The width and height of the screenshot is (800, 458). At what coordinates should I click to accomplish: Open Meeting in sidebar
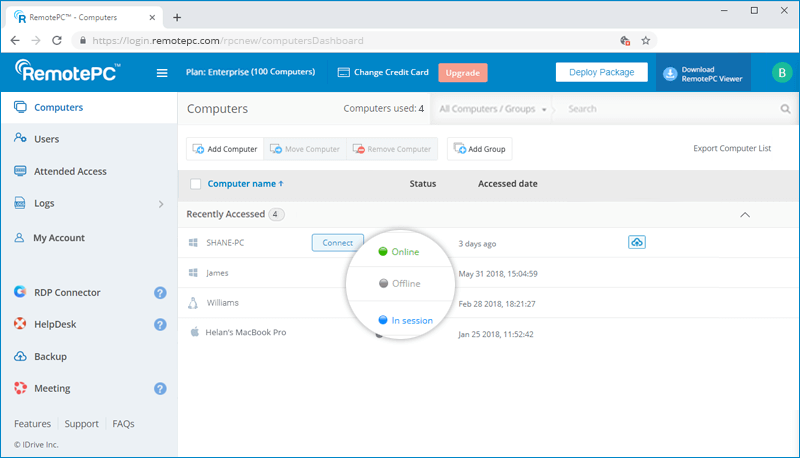52,389
